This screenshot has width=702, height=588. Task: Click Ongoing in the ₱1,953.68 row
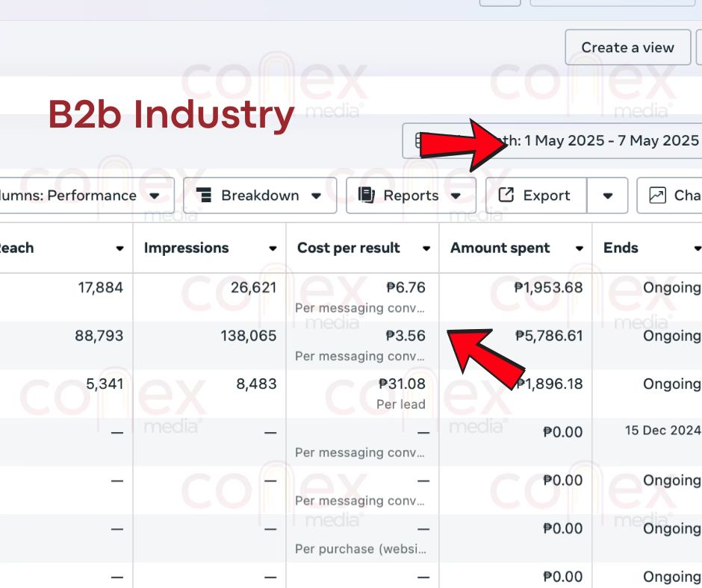click(672, 288)
